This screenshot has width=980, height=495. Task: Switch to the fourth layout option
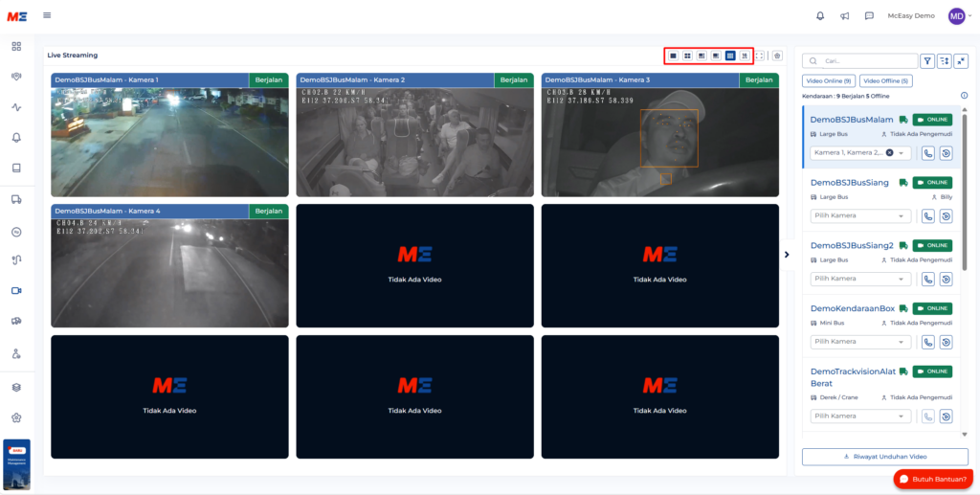tap(716, 56)
